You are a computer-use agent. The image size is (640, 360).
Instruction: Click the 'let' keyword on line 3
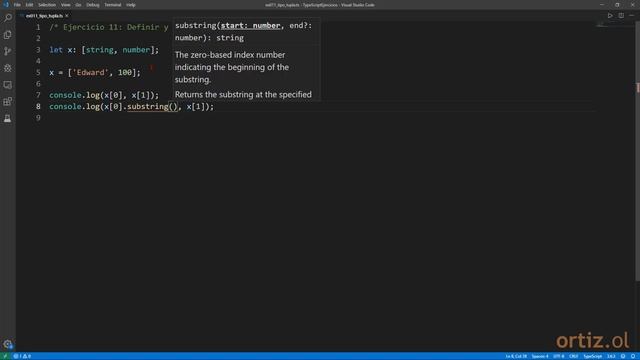click(x=56, y=50)
